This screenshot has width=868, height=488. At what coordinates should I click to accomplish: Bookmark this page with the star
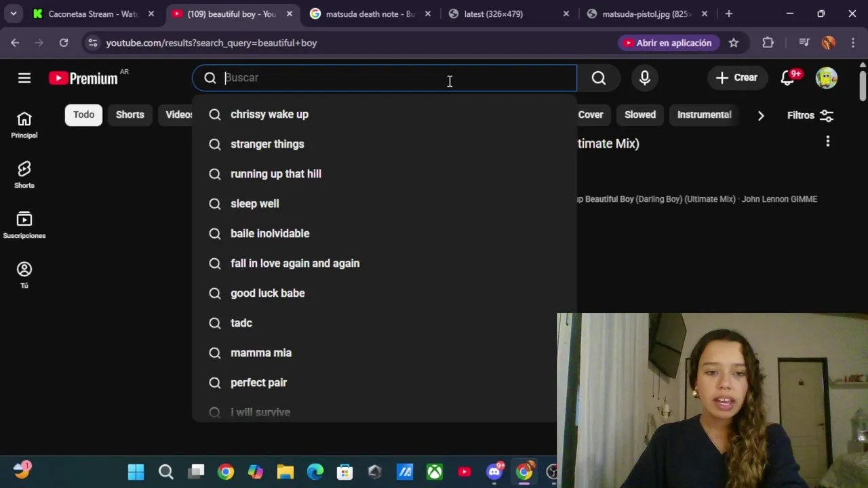(734, 43)
